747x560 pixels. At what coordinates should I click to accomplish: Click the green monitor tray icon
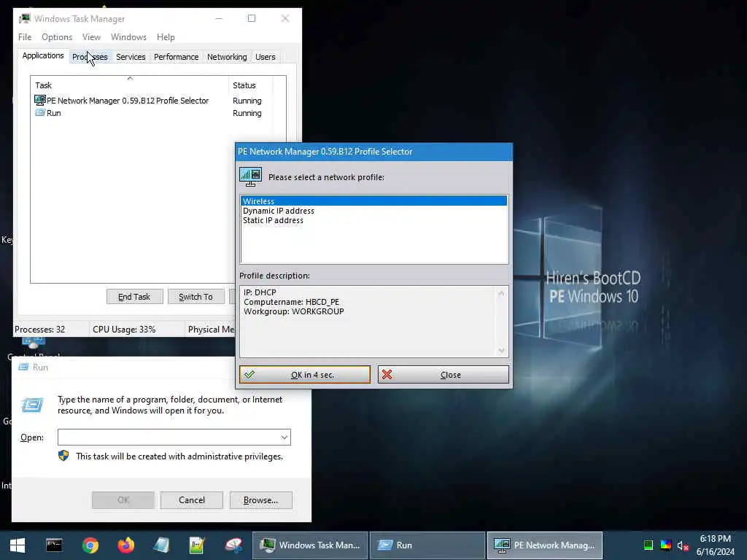[x=648, y=545]
